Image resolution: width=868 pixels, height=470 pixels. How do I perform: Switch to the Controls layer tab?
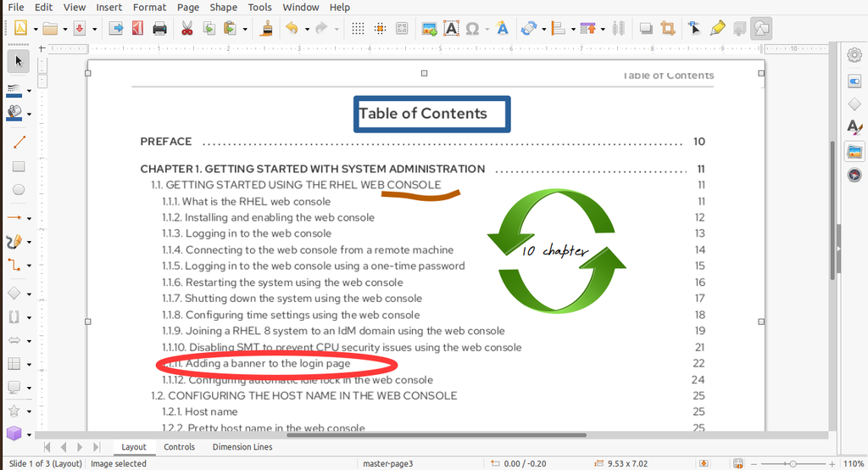(180, 447)
